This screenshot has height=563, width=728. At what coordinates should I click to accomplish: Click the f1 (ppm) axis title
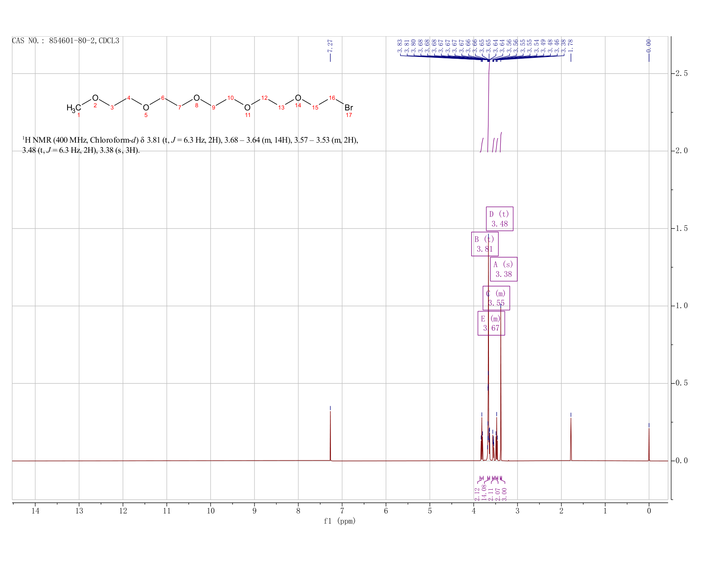tap(340, 521)
